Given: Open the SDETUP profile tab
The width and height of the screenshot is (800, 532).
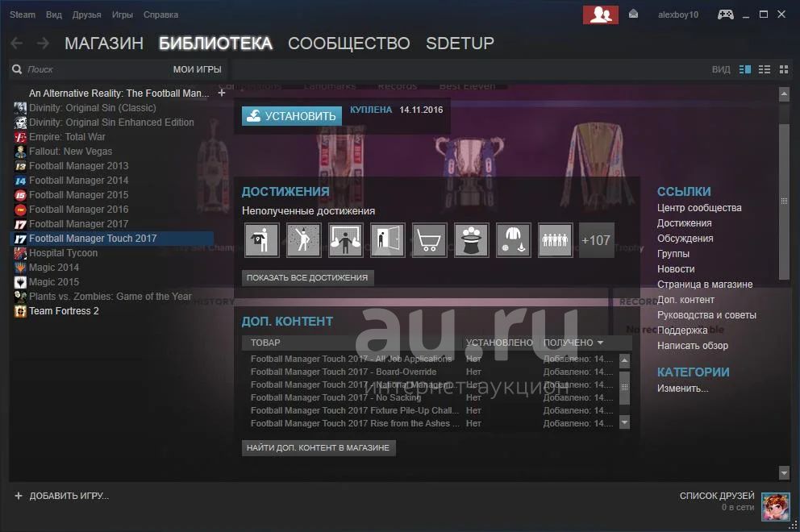Looking at the screenshot, I should (460, 44).
